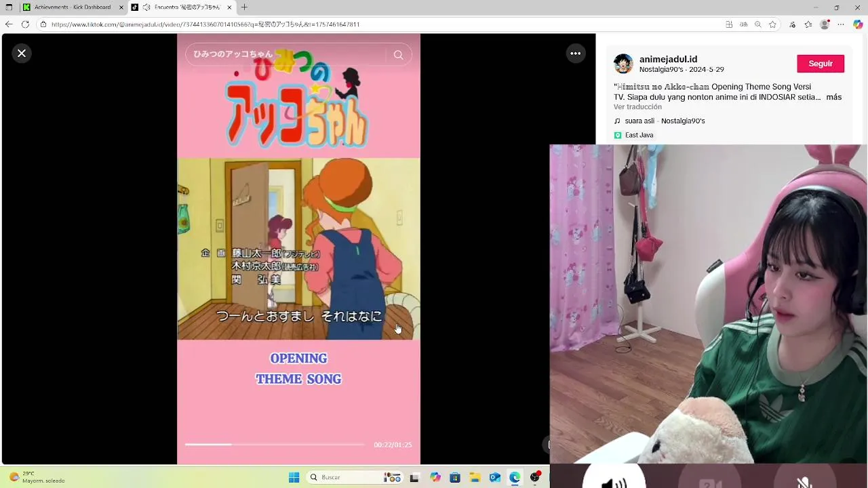This screenshot has width=868, height=488.
Task: Seek on the video progress bar
Action: [x=275, y=445]
